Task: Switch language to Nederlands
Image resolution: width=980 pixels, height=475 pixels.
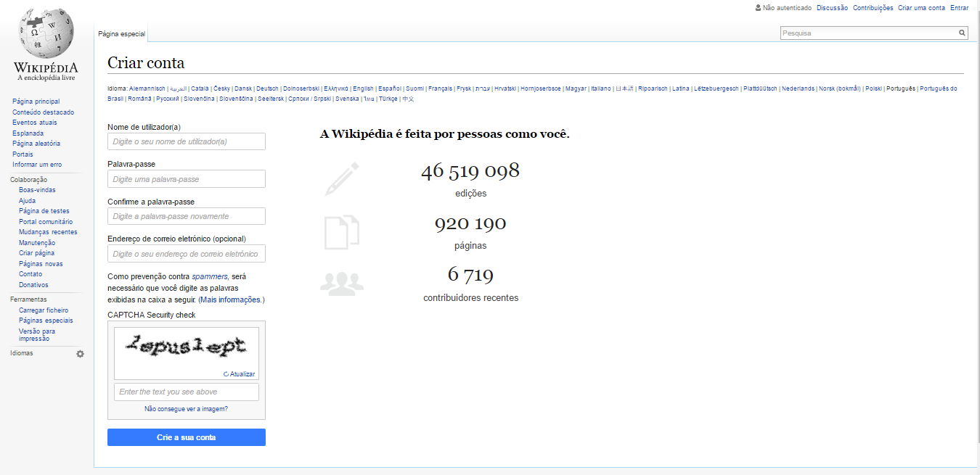Action: tap(798, 88)
